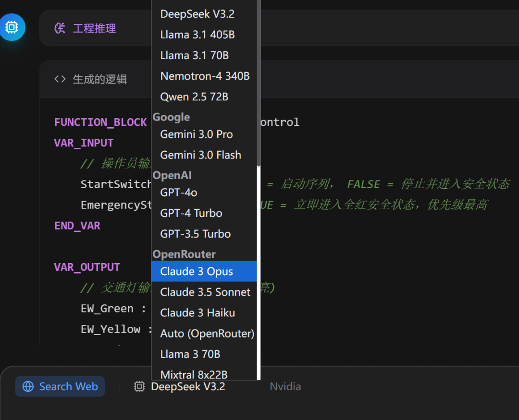Choose GPT-4 Turbo option
519x420 pixels.
click(x=204, y=213)
